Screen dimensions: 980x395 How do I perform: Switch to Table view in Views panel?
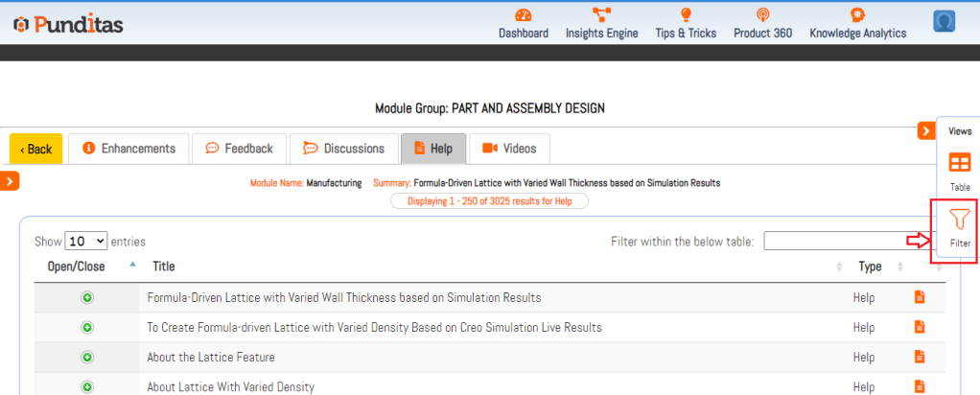point(960,170)
